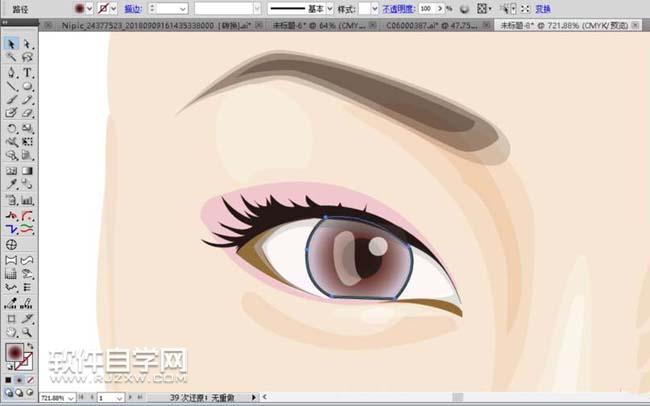Choose the Magic Wand tool
The height and width of the screenshot is (406, 650).
[11, 57]
